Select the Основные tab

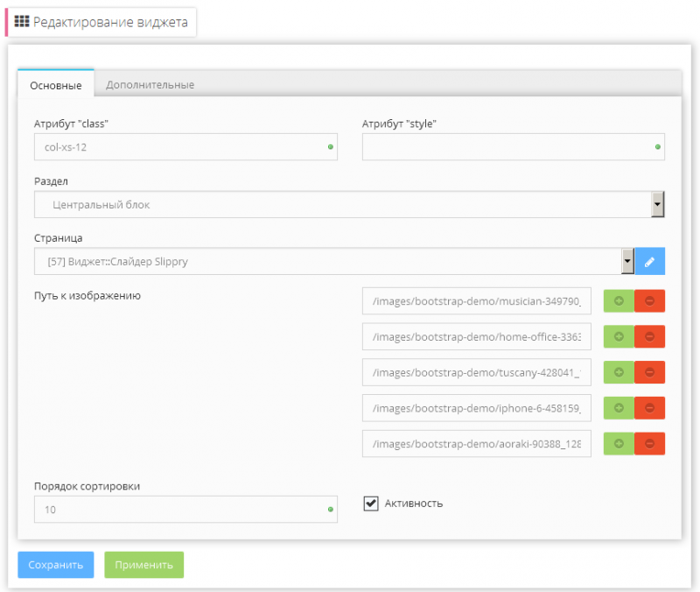[55, 84]
